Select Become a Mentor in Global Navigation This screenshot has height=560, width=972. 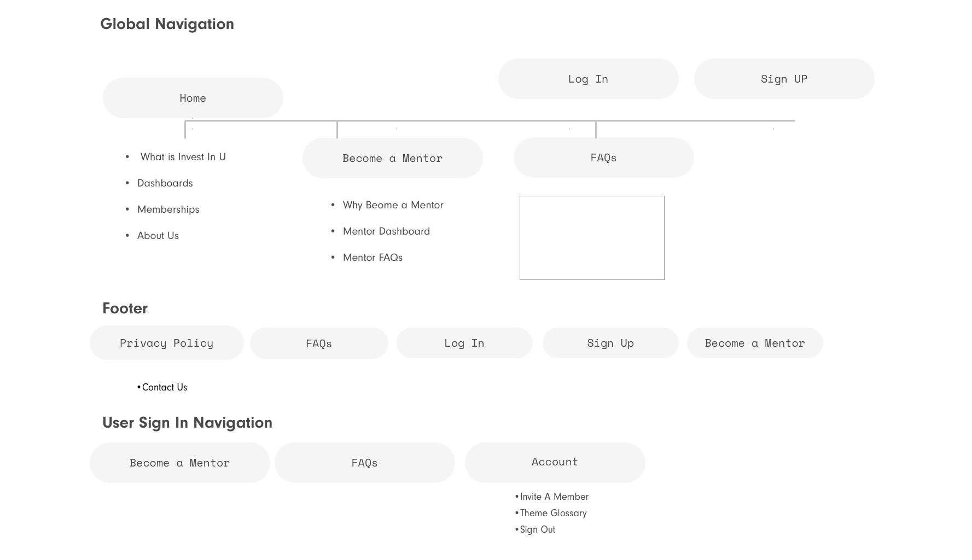pyautogui.click(x=392, y=158)
